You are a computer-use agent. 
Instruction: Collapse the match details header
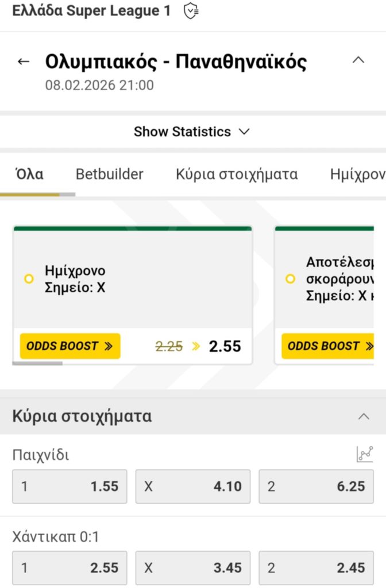pos(358,59)
